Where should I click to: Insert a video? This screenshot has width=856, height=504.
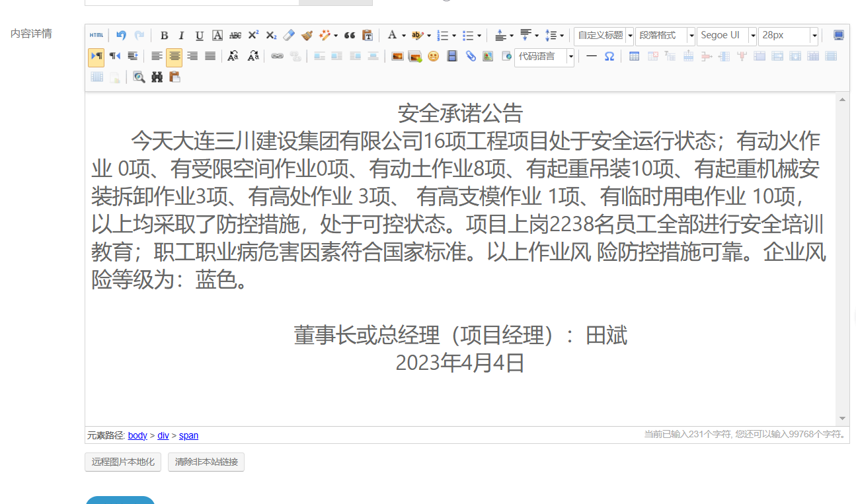pyautogui.click(x=452, y=56)
